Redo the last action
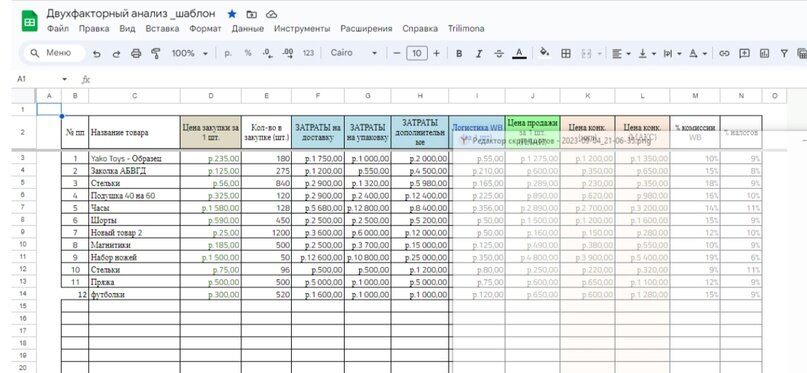807x373 pixels. (x=116, y=54)
